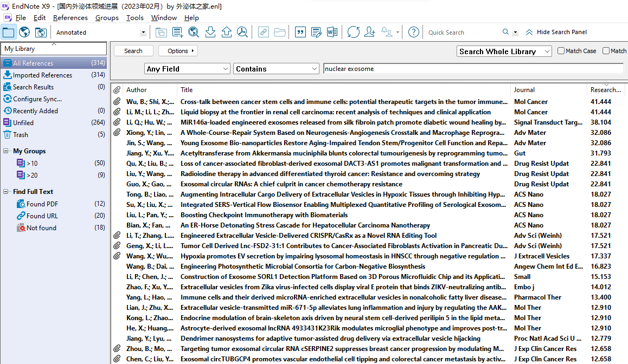Click Format Bibliography icon
628x364 pixels.
pyautogui.click(x=316, y=32)
